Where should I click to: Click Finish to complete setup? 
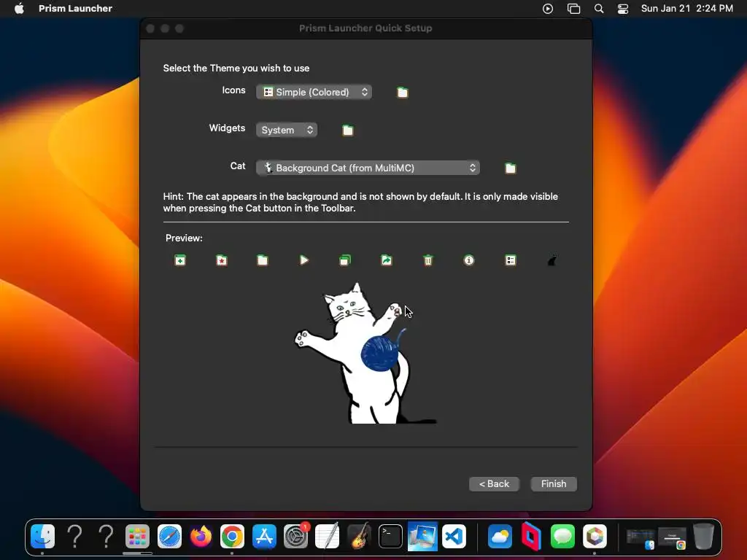[554, 484]
